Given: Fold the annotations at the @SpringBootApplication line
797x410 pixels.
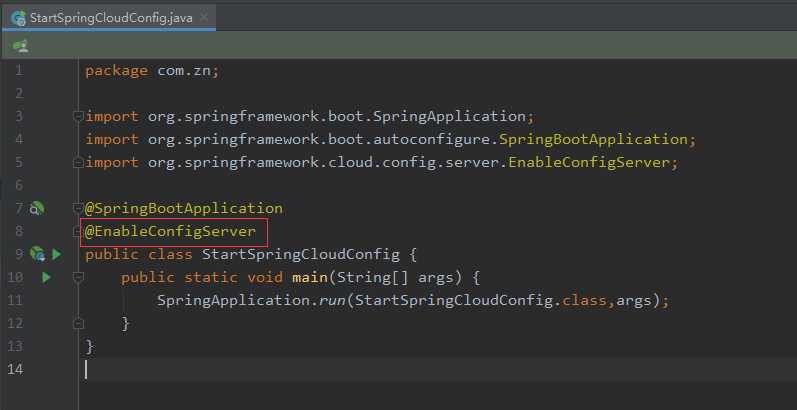Looking at the screenshot, I should click(x=78, y=208).
